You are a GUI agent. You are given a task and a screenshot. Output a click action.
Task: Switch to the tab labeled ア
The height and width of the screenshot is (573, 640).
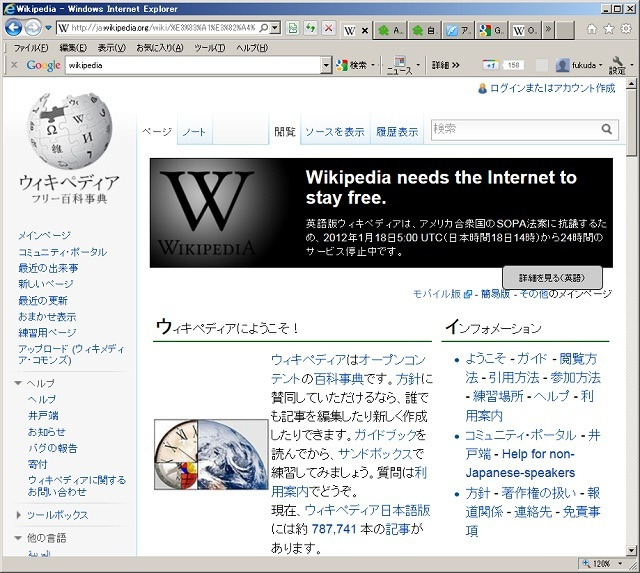458,30
